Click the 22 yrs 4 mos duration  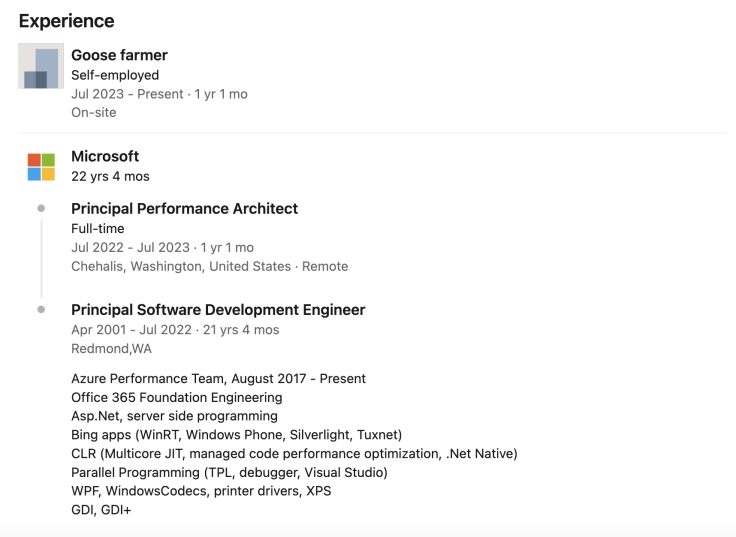(x=110, y=176)
